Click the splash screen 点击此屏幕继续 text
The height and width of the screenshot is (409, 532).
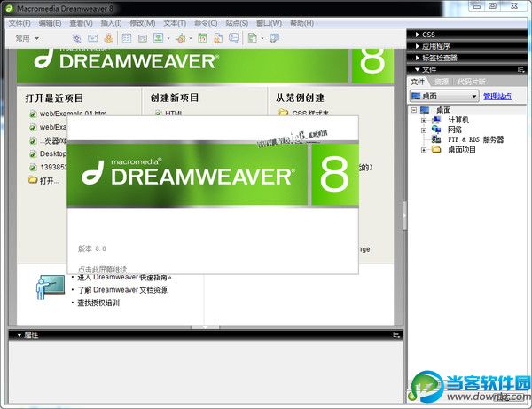point(103,270)
